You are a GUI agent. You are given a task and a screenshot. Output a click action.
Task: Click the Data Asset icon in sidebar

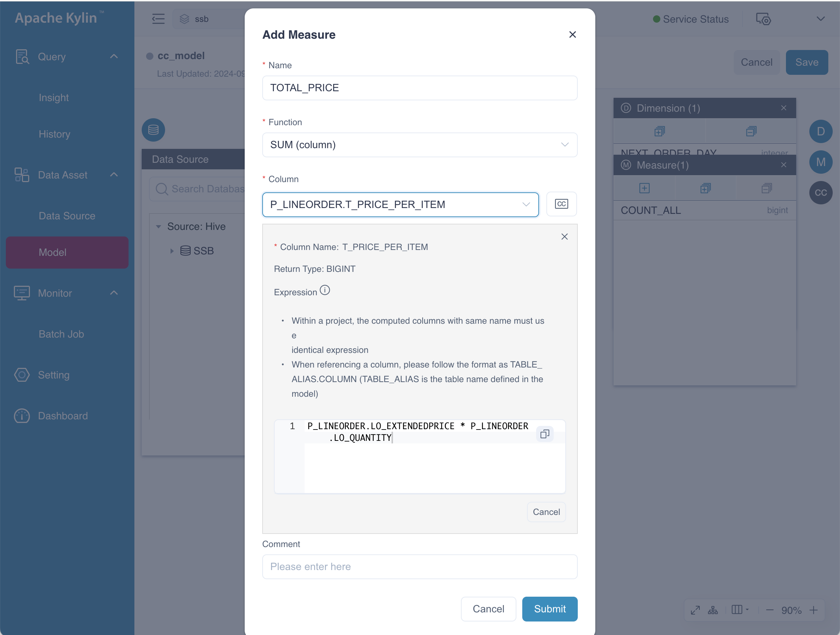click(19, 175)
